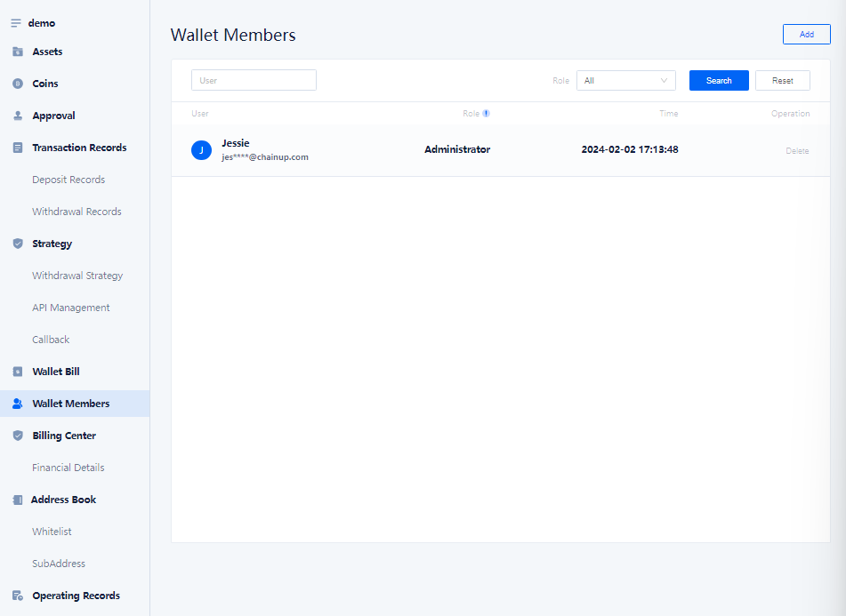Screen dimensions: 846x616
Task: Go to Withdrawal Strategy menu item
Action: coord(77,276)
